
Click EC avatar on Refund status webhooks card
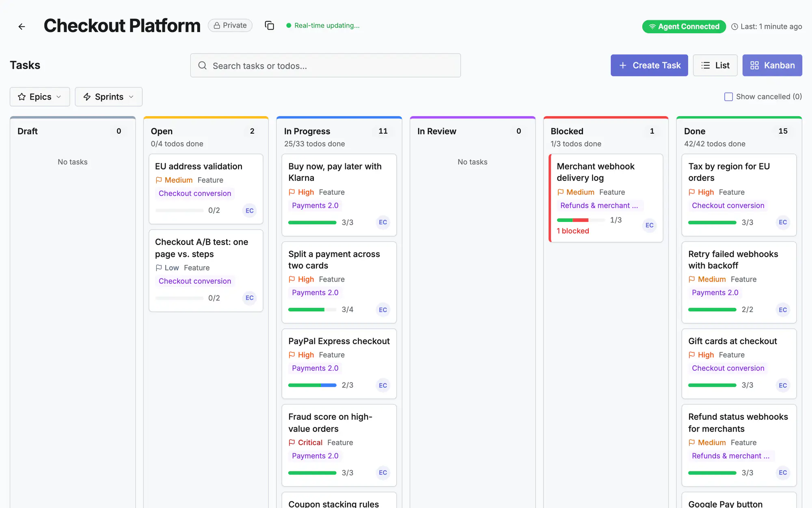(783, 473)
